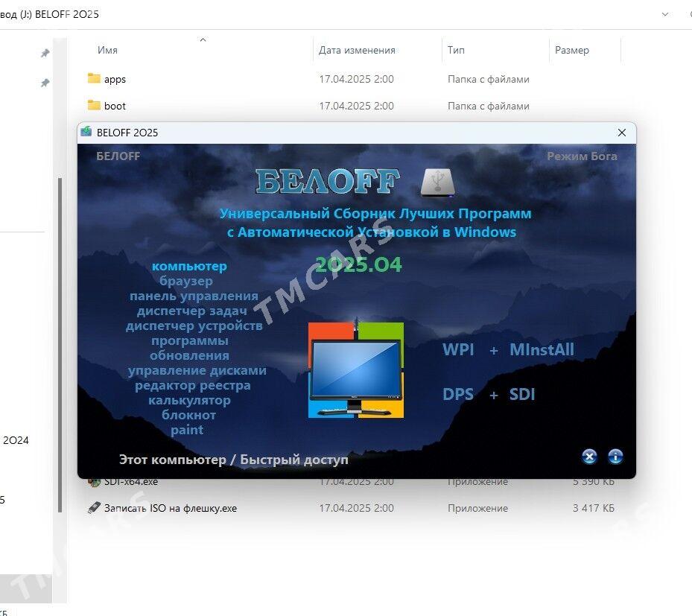Select the boot folder name in Explorer
Image resolution: width=692 pixels, height=616 pixels.
[x=115, y=106]
